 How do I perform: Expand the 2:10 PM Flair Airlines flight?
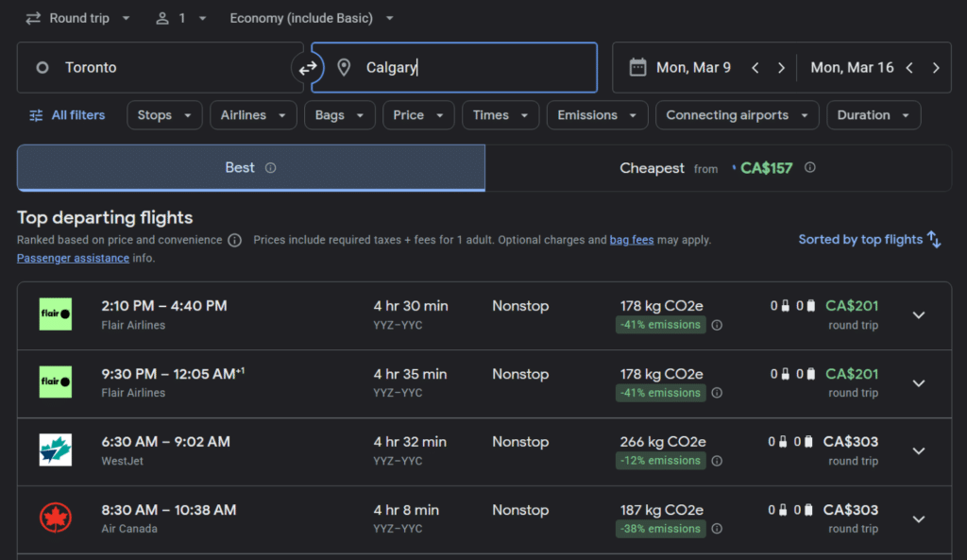click(x=918, y=315)
